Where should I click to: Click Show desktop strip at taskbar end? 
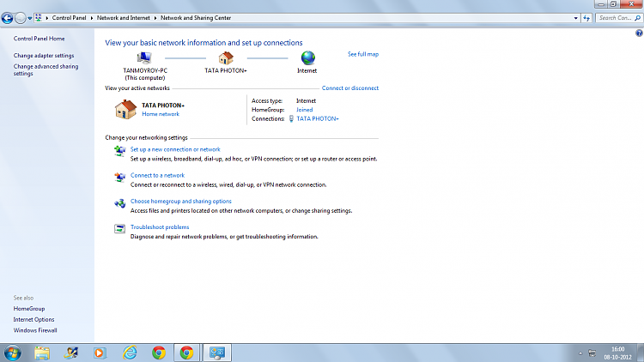(x=641, y=353)
